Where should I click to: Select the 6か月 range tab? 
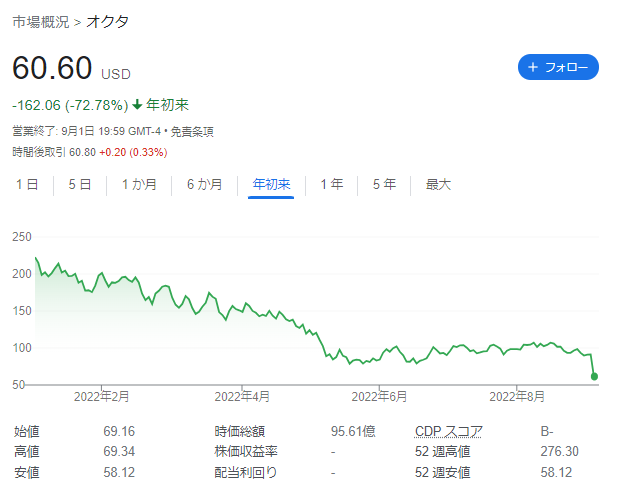pyautogui.click(x=204, y=184)
